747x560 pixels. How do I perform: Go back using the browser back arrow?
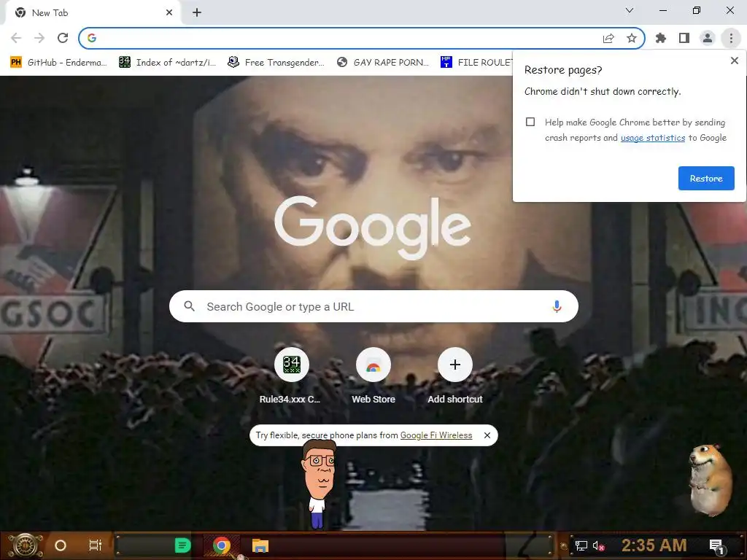coord(16,38)
